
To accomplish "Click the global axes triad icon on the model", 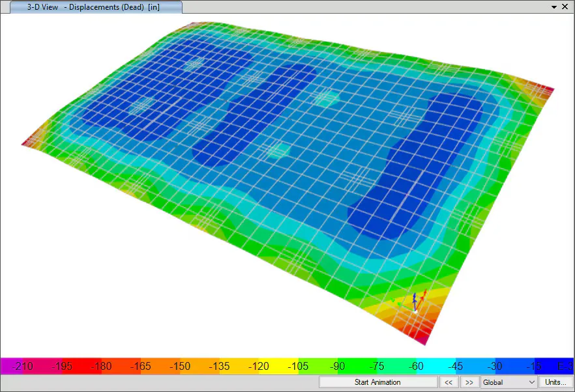I will point(415,303).
